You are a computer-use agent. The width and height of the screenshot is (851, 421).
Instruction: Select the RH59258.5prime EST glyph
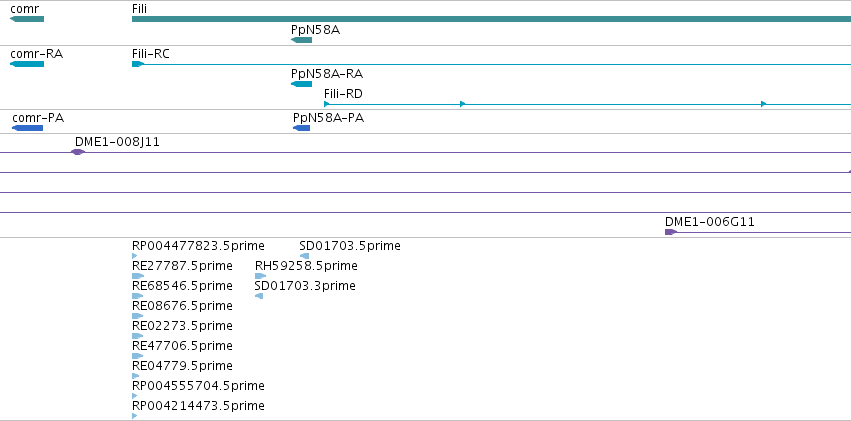(261, 276)
